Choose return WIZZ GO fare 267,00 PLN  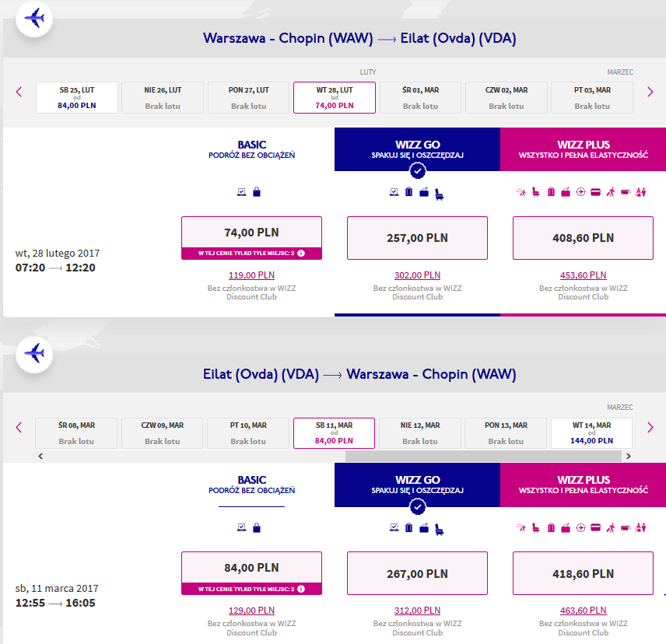click(417, 573)
